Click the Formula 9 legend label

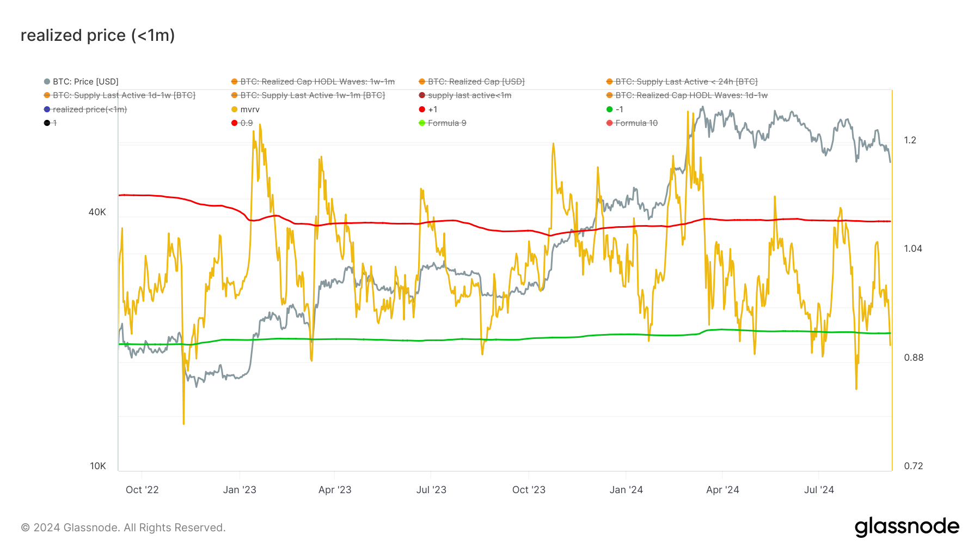447,123
